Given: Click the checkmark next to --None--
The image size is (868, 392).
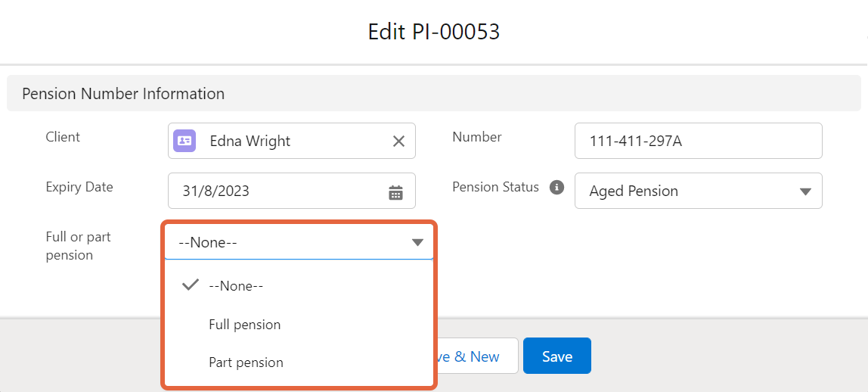Looking at the screenshot, I should pos(191,285).
